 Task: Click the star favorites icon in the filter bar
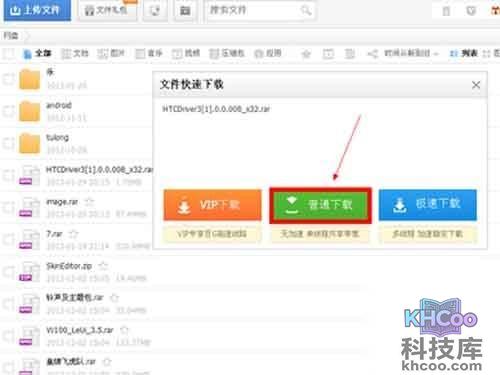pyautogui.click(x=306, y=54)
